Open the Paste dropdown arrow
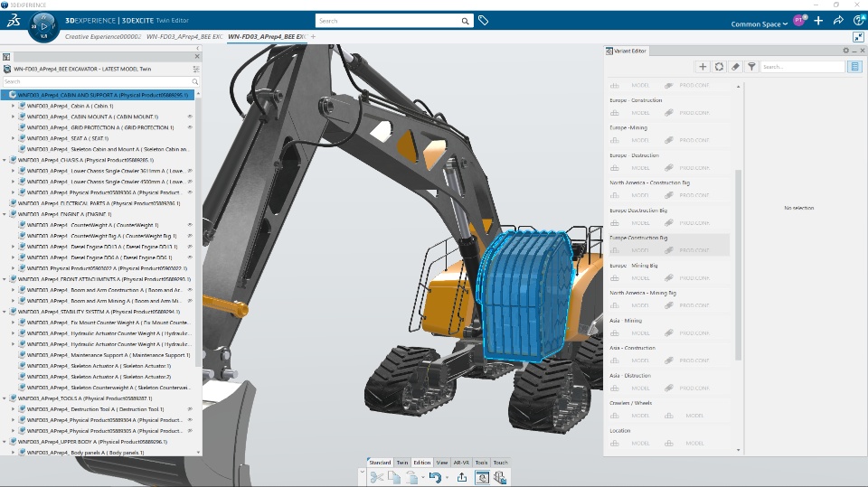 pos(423,478)
